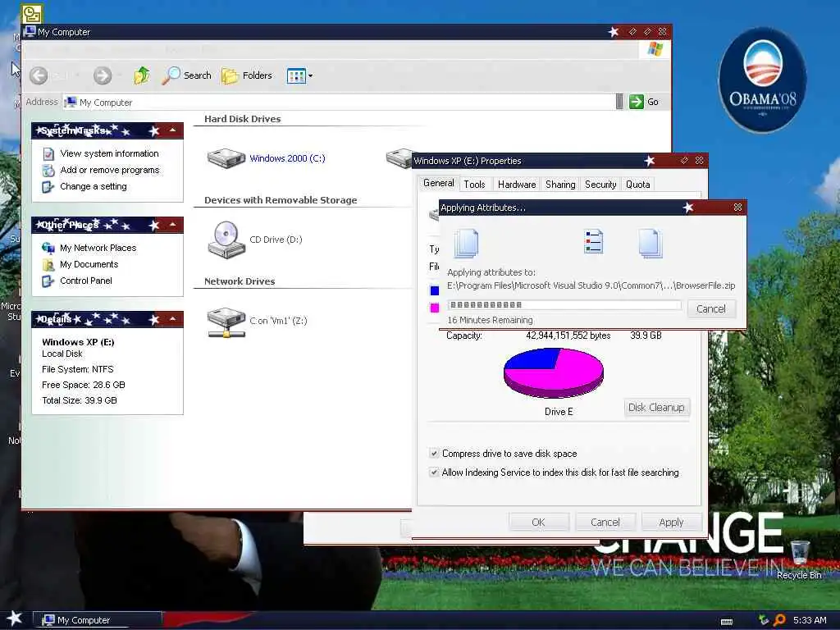
Task: Select the Windows 2000 (C:) drive icon
Action: click(x=226, y=158)
